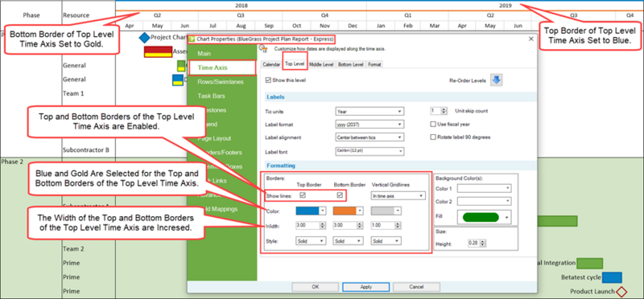Image resolution: width=644 pixels, height=299 pixels.
Task: Enable the Use fiscal year checkbox
Action: (432, 125)
